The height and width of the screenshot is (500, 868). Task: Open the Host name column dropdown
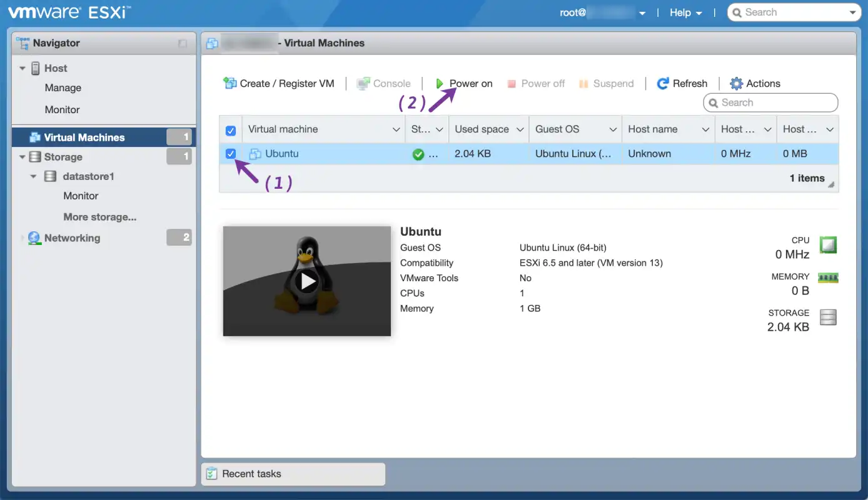[x=705, y=129]
